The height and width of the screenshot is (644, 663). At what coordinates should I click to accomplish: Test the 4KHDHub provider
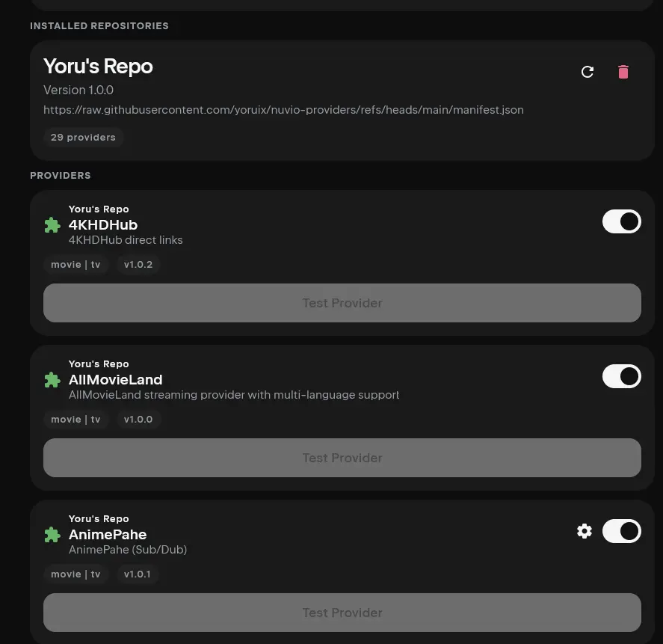click(x=342, y=303)
